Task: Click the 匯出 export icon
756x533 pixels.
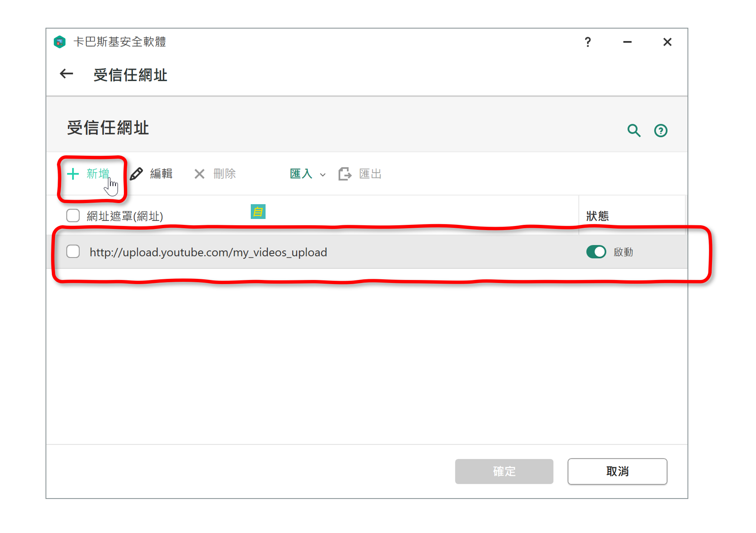Action: (345, 174)
